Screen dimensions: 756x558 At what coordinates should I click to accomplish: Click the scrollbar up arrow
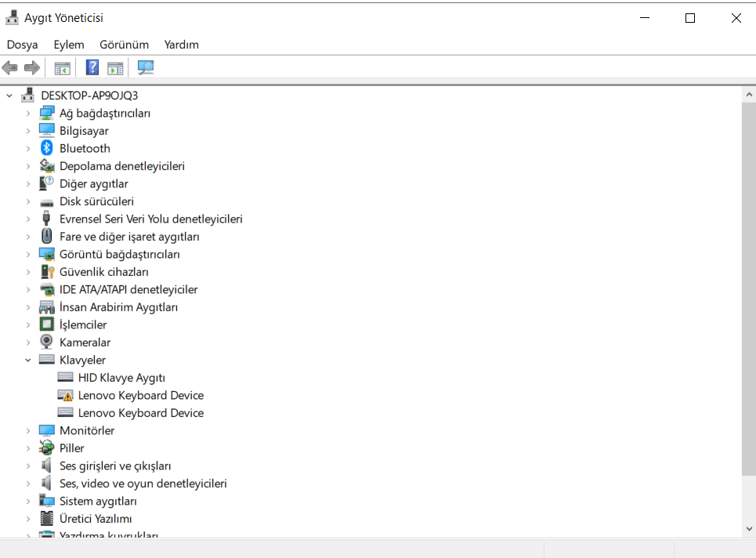pos(749,95)
